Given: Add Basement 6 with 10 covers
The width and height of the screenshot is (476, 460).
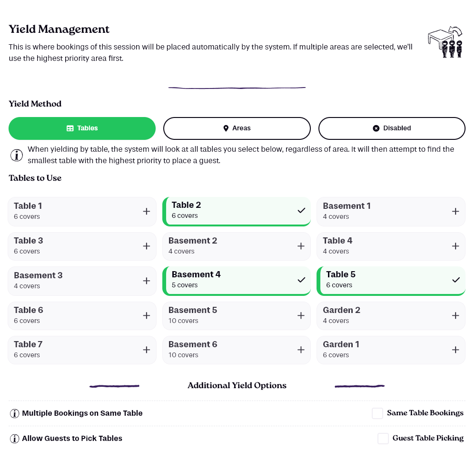Looking at the screenshot, I should (x=237, y=350).
